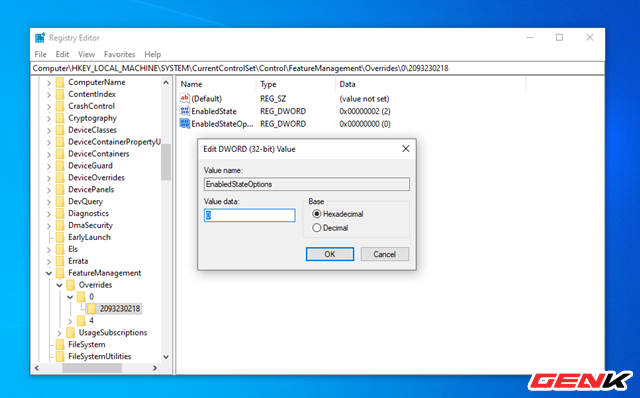Image resolution: width=640 pixels, height=398 pixels.
Task: Click the 0x00000002 (2) data value
Action: point(364,111)
